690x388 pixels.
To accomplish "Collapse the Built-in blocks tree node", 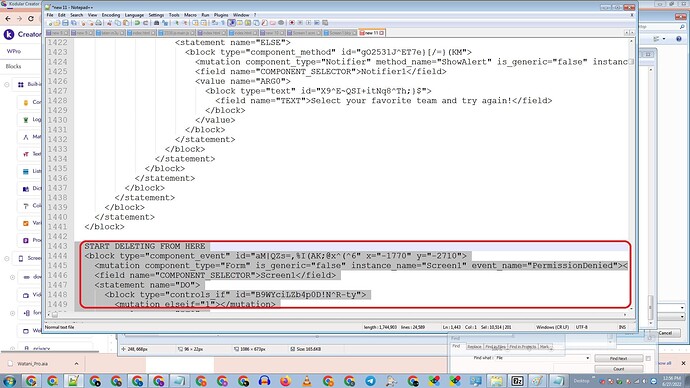I will 7,84.
